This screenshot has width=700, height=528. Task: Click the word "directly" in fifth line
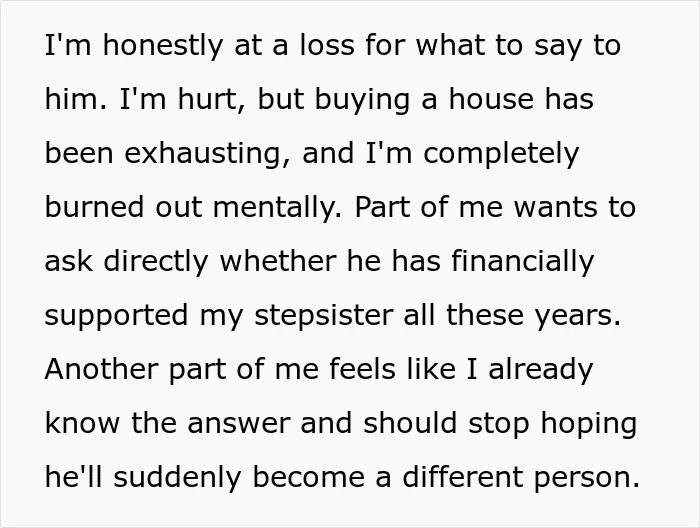click(x=156, y=261)
